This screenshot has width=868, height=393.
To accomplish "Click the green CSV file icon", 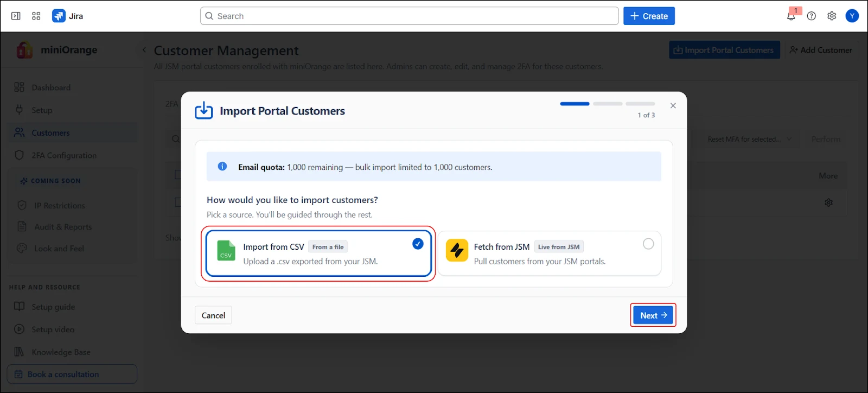I will pyautogui.click(x=226, y=251).
